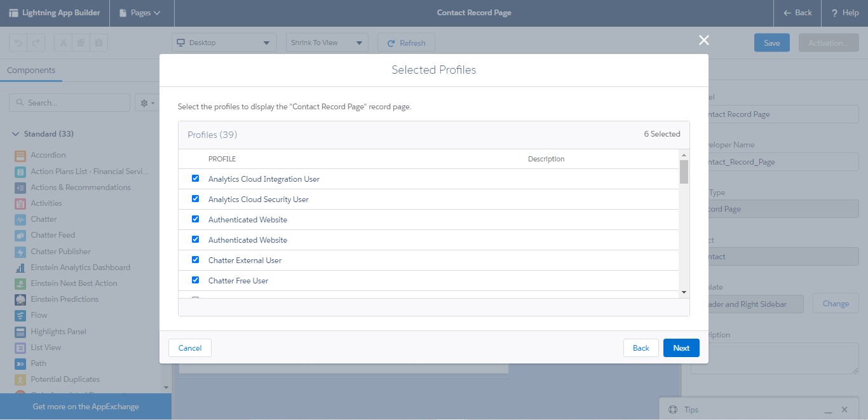Cancel the profile selection dialog
868x420 pixels.
[x=189, y=348]
